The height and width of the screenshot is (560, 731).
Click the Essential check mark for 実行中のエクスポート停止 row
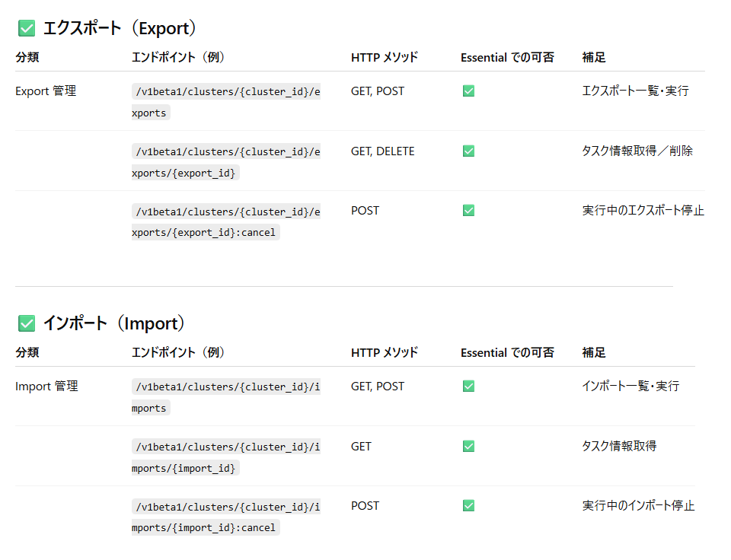coord(468,211)
